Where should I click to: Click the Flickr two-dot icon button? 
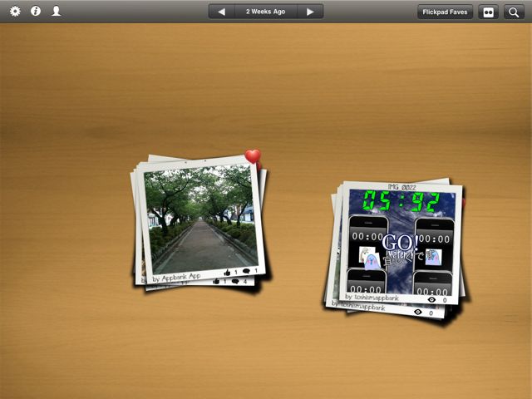click(x=488, y=12)
